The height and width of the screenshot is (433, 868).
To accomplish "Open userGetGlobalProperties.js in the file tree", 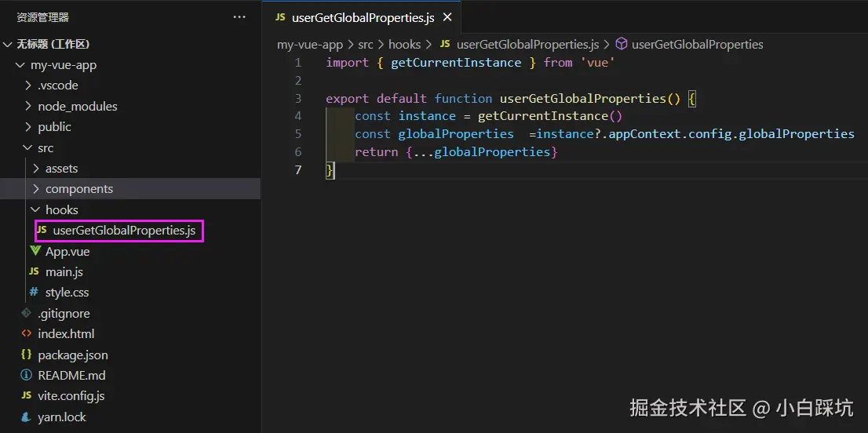I will (124, 231).
